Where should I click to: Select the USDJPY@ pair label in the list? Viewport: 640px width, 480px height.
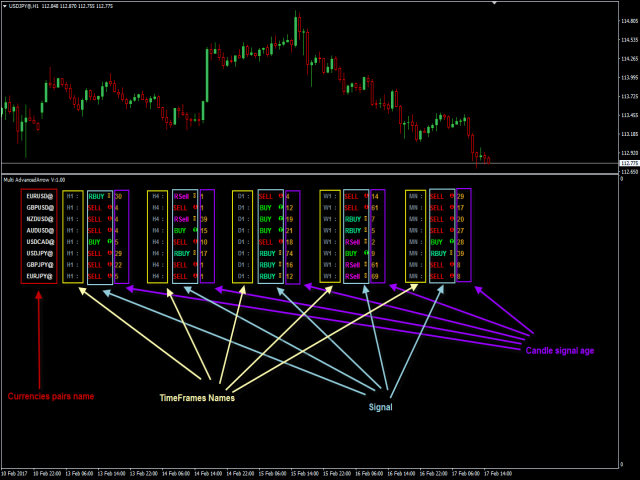40,253
